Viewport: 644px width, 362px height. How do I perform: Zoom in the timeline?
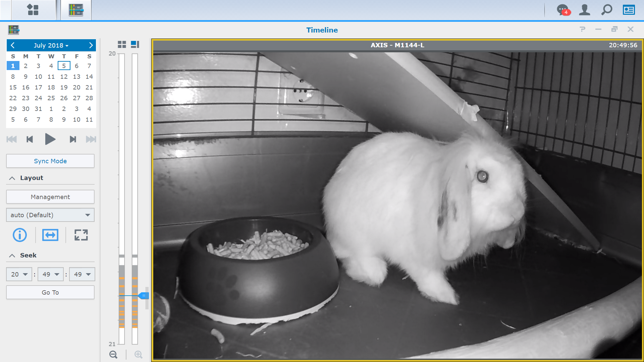(x=138, y=354)
